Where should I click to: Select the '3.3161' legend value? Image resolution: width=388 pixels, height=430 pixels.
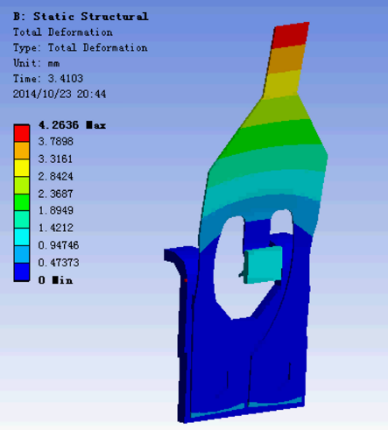pyautogui.click(x=55, y=159)
